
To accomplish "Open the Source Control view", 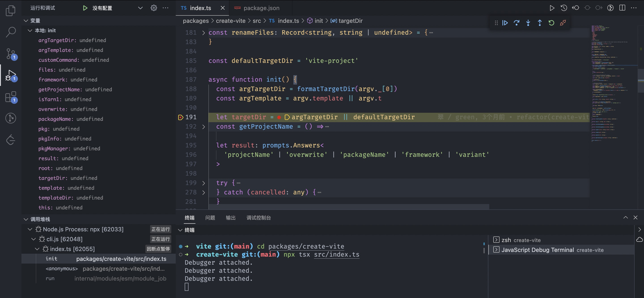I will tap(11, 53).
